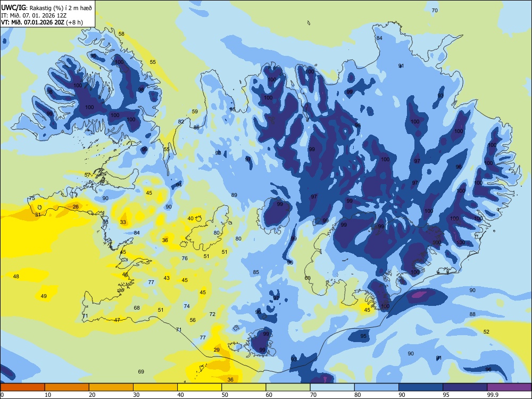Click the 60–70 light green legend swatch
532x399 pixels.
click(x=288, y=387)
